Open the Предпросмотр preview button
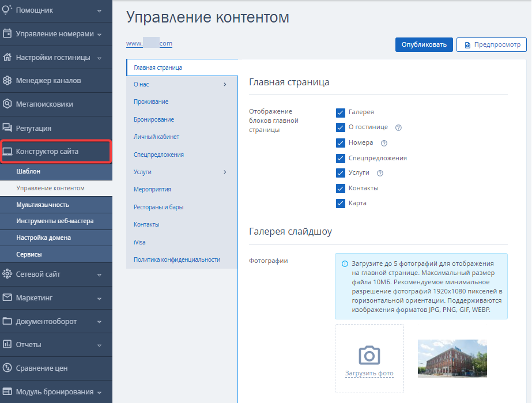This screenshot has height=403, width=532. pyautogui.click(x=491, y=44)
